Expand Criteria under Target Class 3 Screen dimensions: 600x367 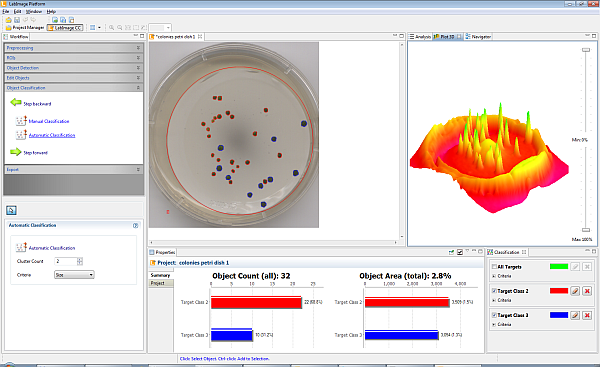(494, 324)
